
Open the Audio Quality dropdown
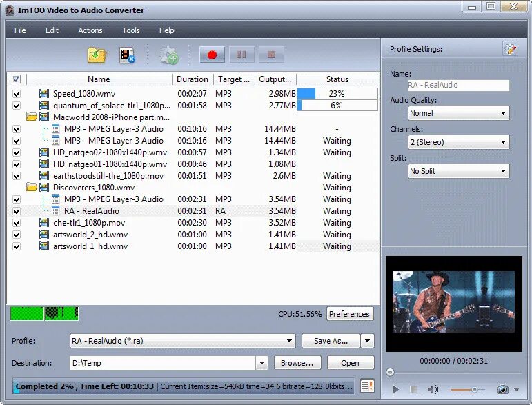[x=458, y=113]
